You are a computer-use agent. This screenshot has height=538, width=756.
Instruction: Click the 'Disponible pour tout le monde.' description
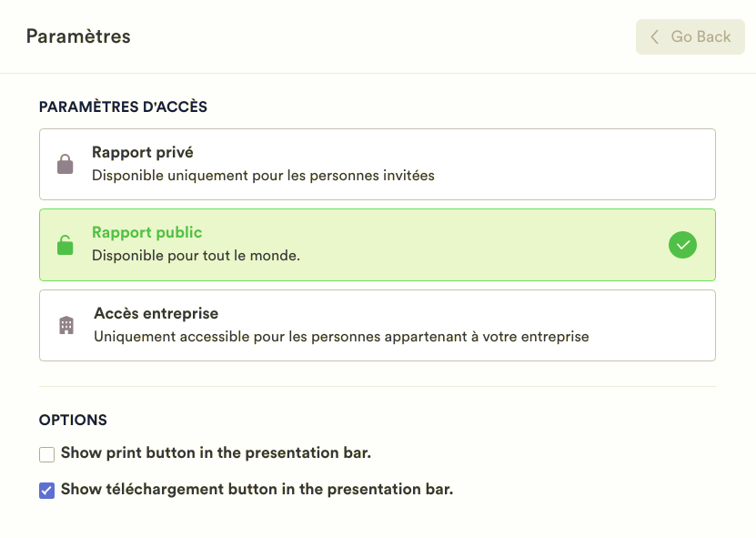pos(196,256)
